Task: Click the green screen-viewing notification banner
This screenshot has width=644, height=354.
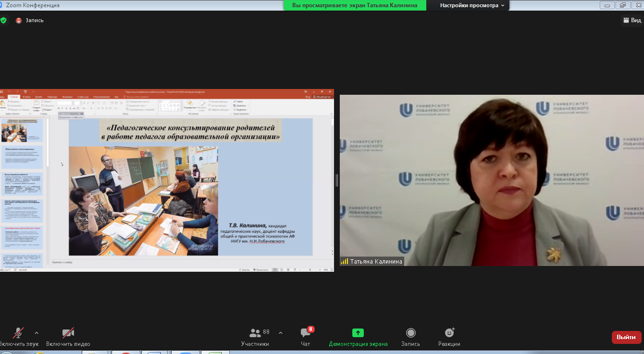Action: tap(355, 5)
